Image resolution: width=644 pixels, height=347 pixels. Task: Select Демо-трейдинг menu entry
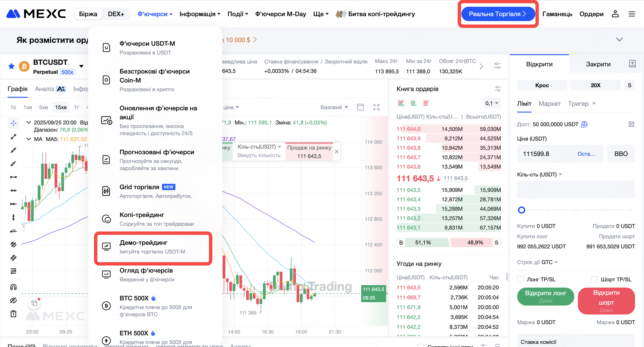[153, 247]
